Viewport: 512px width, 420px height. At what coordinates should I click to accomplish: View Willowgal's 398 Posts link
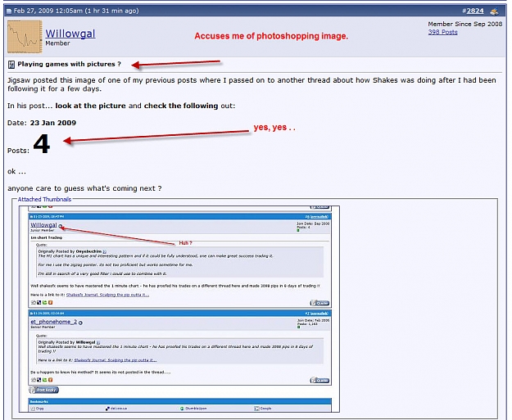pyautogui.click(x=442, y=32)
